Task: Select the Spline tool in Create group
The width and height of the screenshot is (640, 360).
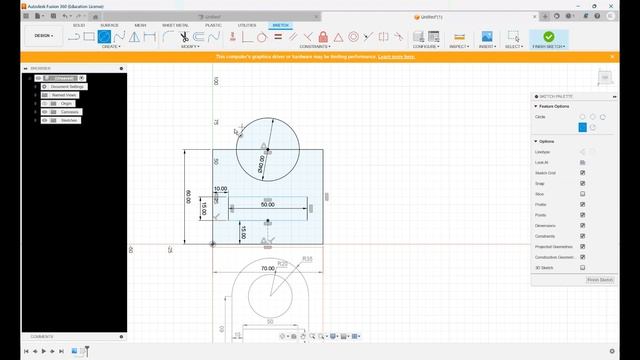Action: pos(119,37)
